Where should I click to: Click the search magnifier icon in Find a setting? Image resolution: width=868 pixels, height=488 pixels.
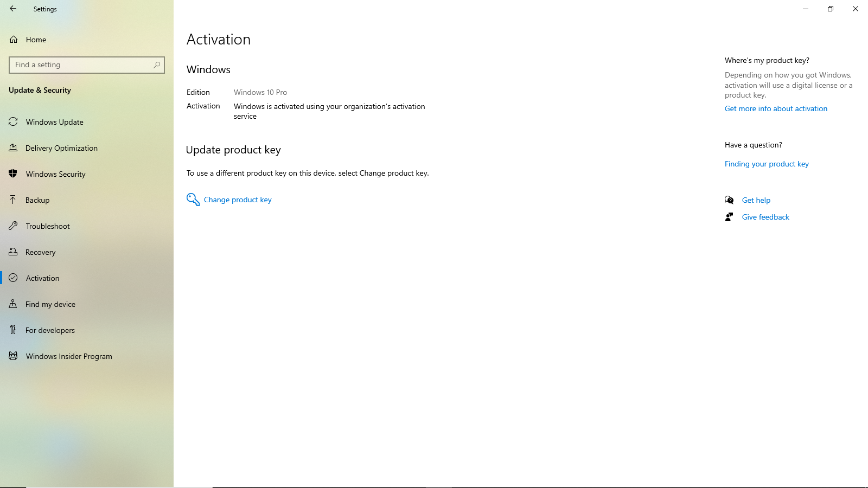coord(157,65)
